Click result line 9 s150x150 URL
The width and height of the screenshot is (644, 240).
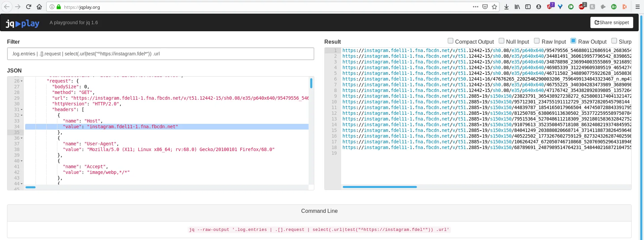[x=487, y=96]
